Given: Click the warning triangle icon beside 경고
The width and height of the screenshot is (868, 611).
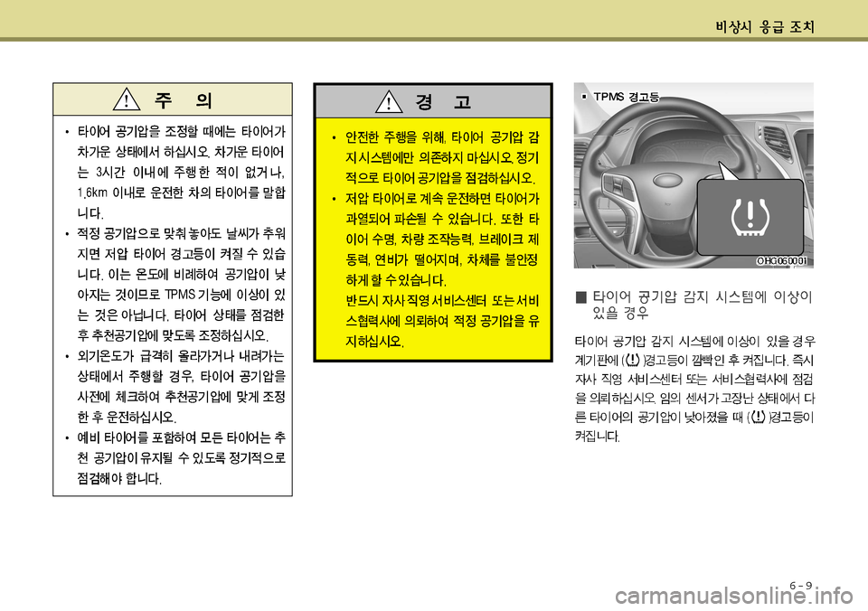Looking at the screenshot, I should pos(389,101).
